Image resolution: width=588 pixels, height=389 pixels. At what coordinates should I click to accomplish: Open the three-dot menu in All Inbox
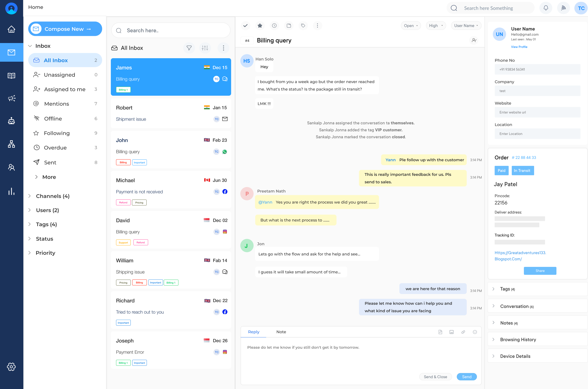pyautogui.click(x=223, y=48)
